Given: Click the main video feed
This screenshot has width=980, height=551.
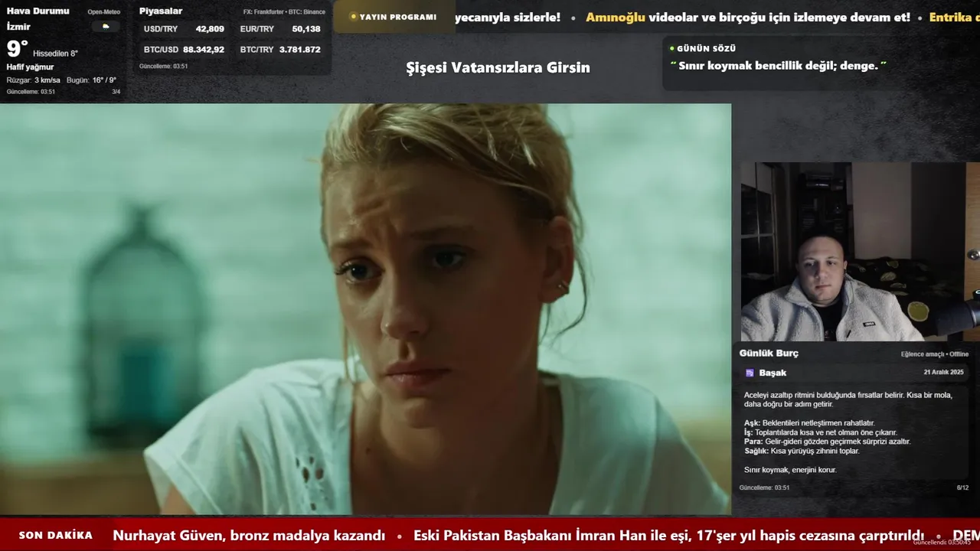Looking at the screenshot, I should (365, 309).
